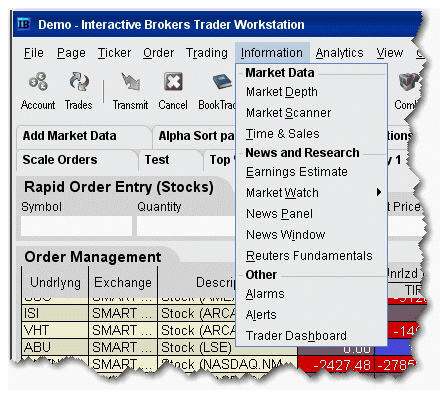The width and height of the screenshot is (448, 398).
Task: Click the partially hidden Combo toolbar icon
Action: [408, 82]
